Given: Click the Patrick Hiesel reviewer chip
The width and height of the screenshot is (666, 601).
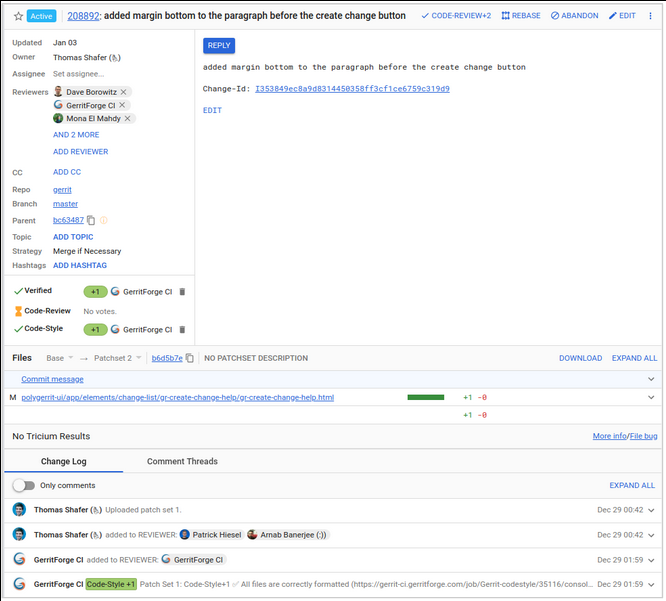Looking at the screenshot, I should tap(211, 535).
